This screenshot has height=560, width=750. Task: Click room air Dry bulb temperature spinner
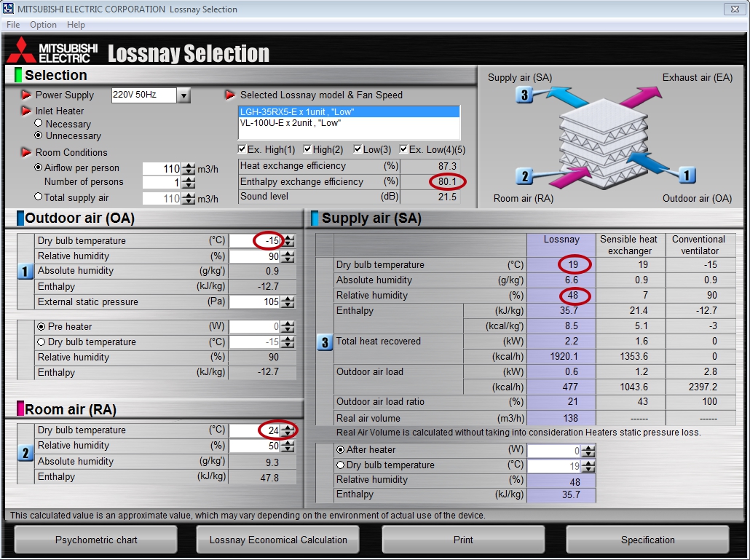[288, 430]
